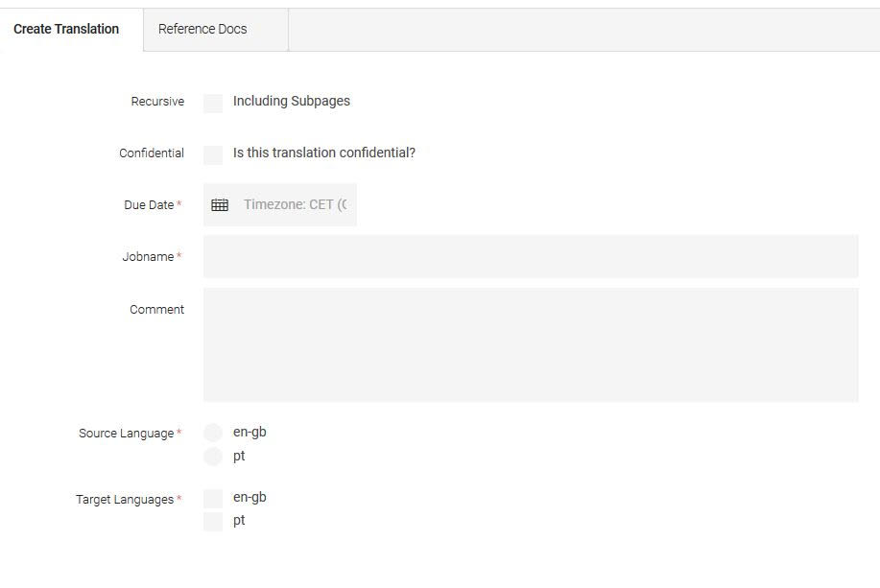Click the 'Including Subpages' label text
This screenshot has height=588, width=880.
(291, 102)
